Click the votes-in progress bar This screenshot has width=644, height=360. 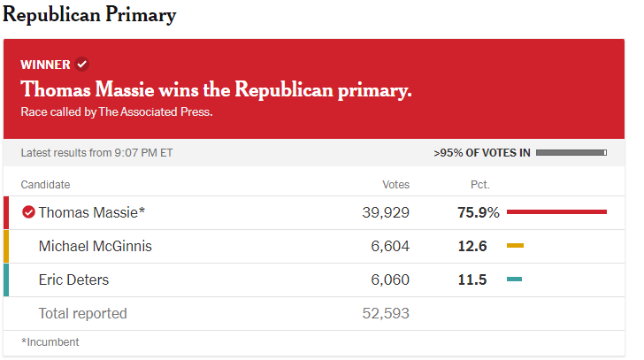(x=571, y=153)
